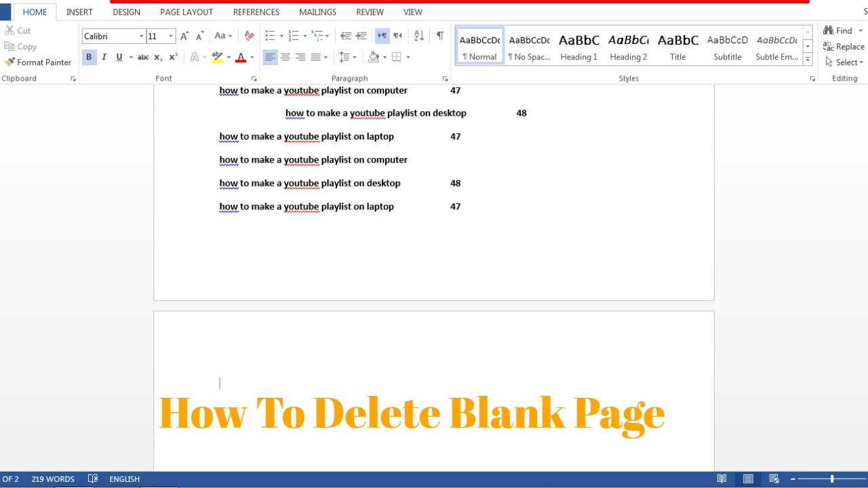This screenshot has height=488, width=868.
Task: Toggle Align Left paragraph alignment
Action: (271, 58)
